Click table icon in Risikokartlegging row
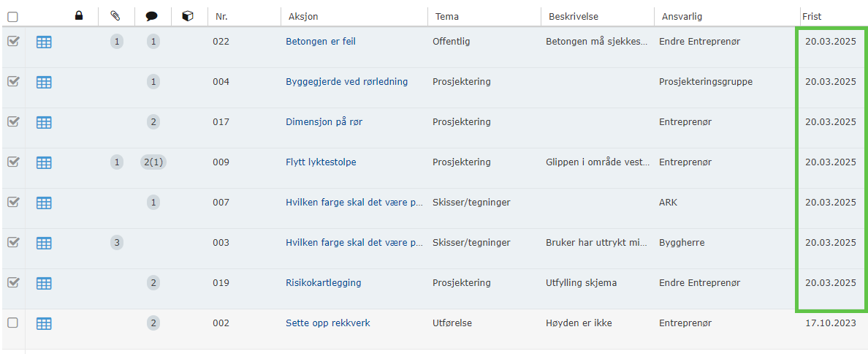 click(x=44, y=283)
